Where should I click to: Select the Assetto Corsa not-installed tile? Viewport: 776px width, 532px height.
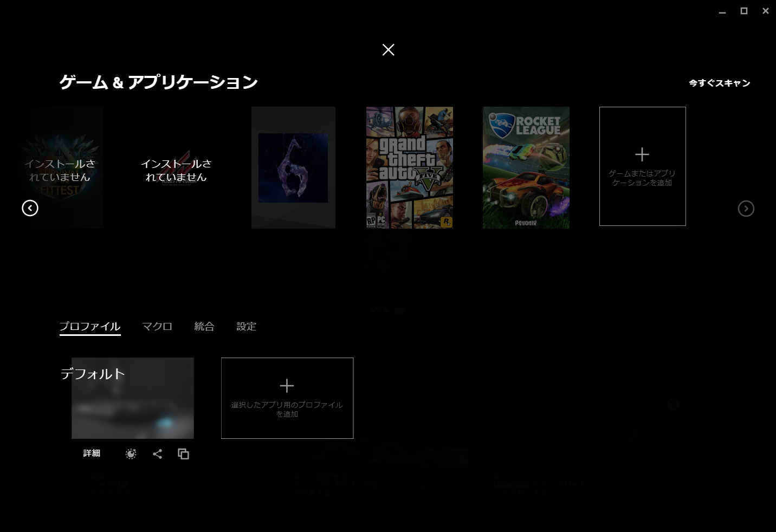click(x=176, y=167)
